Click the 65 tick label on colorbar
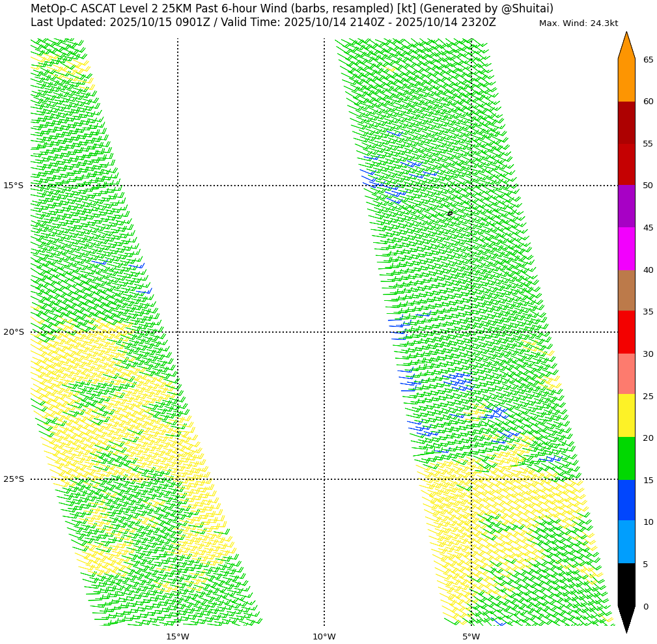This screenshot has height=644, width=657. click(x=648, y=60)
